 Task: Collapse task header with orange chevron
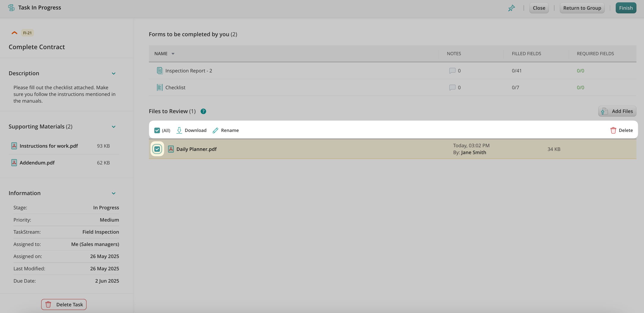point(14,33)
